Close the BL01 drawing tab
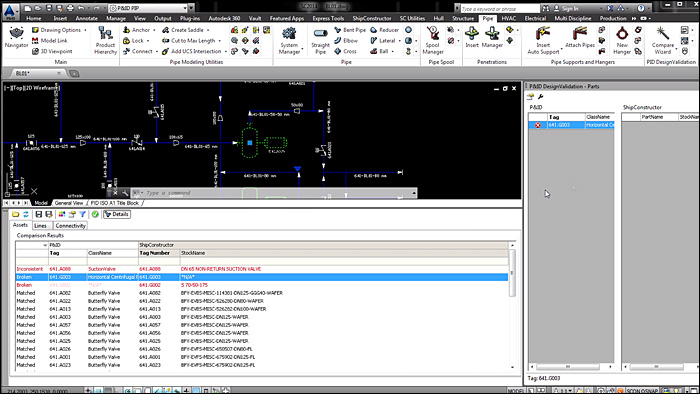The width and height of the screenshot is (700, 394). click(x=58, y=73)
